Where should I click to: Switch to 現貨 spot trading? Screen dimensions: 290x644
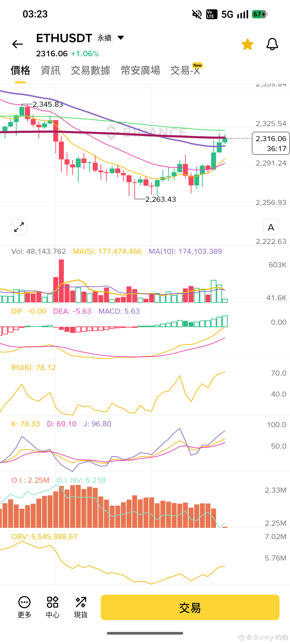coord(81,608)
